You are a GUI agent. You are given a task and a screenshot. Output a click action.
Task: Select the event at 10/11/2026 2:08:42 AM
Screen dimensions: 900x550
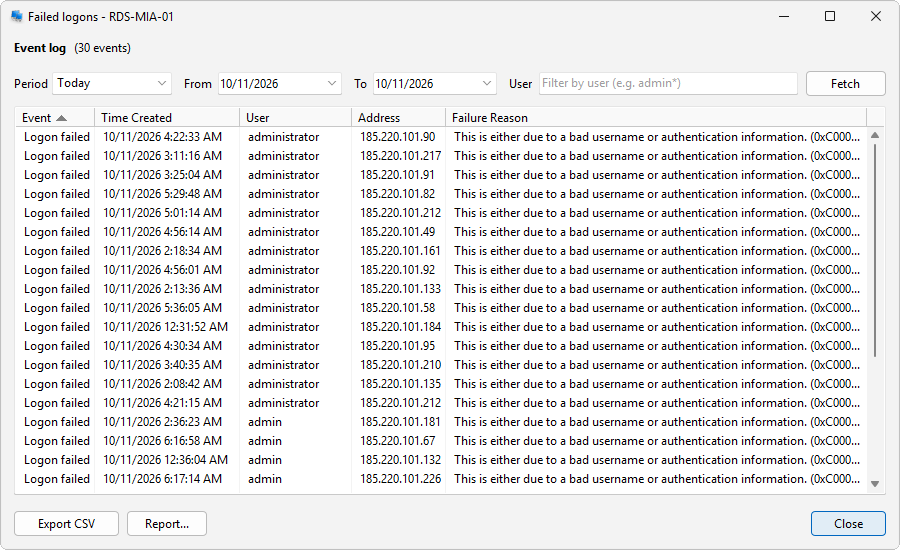(x=441, y=384)
